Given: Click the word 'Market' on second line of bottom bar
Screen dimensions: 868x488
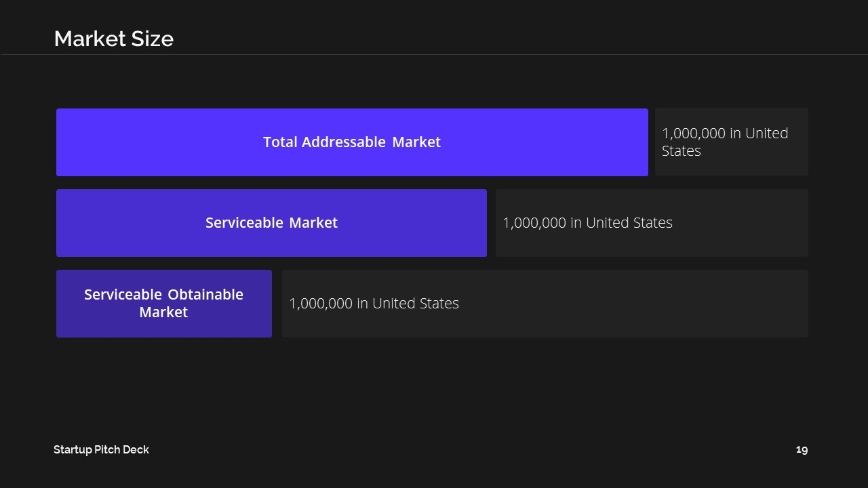Looking at the screenshot, I should (163, 312).
